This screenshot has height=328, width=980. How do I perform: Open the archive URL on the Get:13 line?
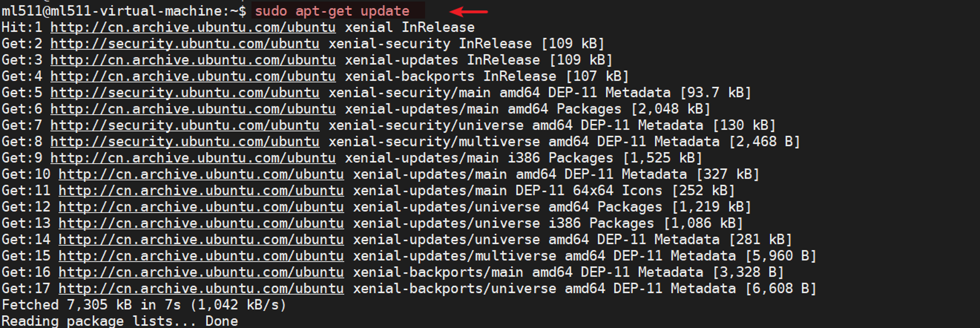pyautogui.click(x=201, y=224)
